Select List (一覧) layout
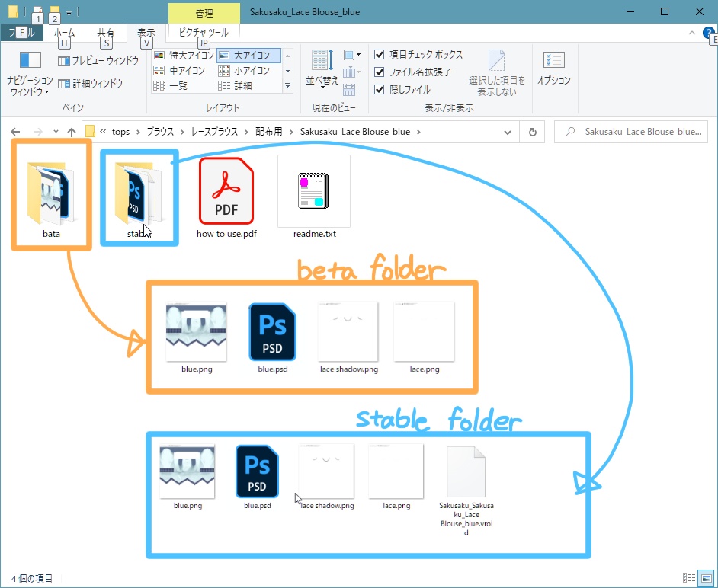Viewport: 718px width, 588px height. 170,85
